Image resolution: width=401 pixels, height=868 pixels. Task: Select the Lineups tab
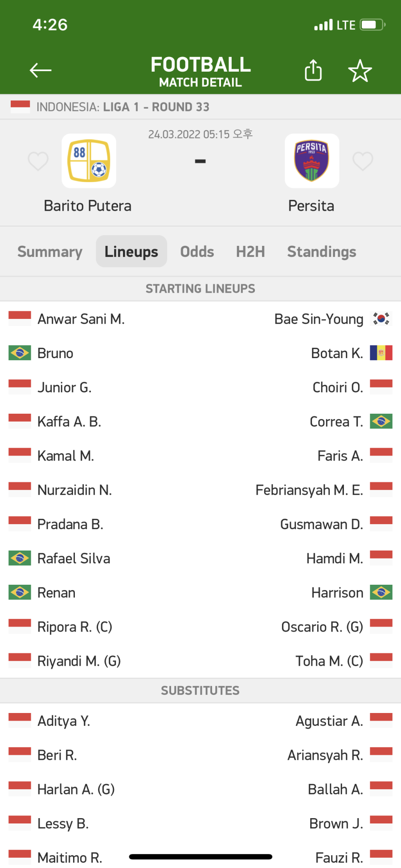click(x=131, y=251)
